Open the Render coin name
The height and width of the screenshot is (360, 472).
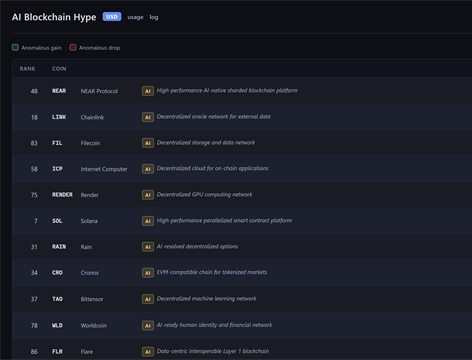tap(90, 195)
